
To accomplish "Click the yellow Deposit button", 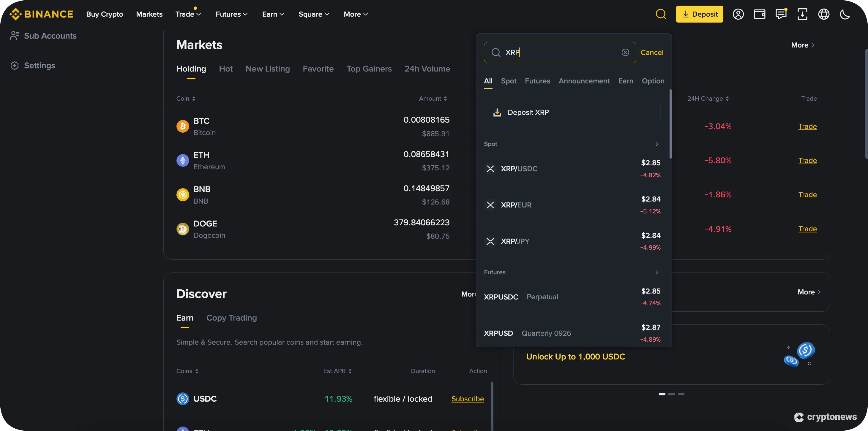I will click(x=699, y=14).
